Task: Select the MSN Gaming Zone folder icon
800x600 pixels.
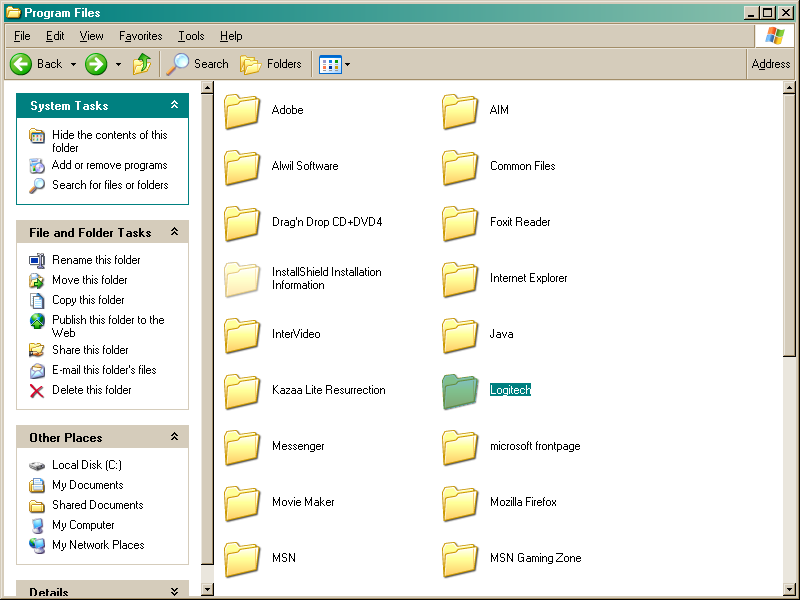Action: tap(460, 560)
